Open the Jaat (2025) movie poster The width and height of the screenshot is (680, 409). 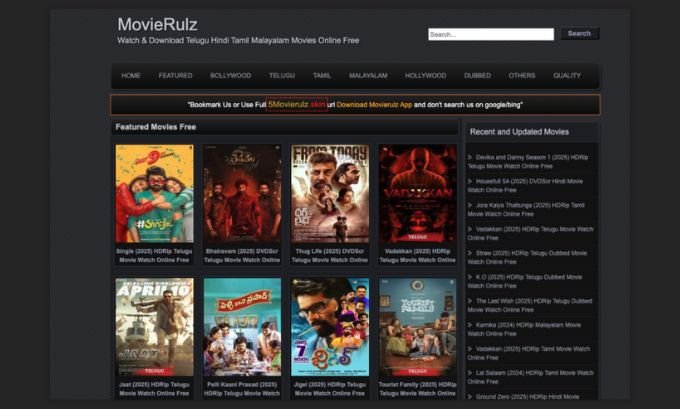[154, 327]
